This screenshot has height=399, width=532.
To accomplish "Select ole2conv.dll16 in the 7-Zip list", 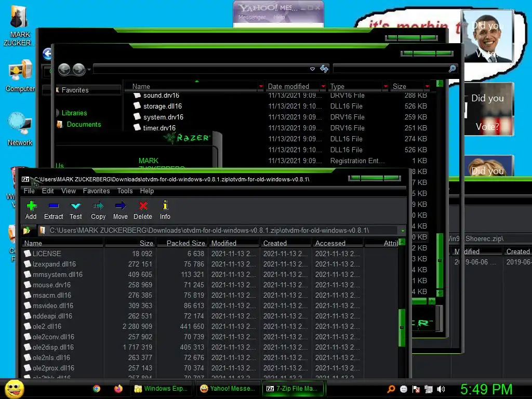I will click(x=49, y=337).
